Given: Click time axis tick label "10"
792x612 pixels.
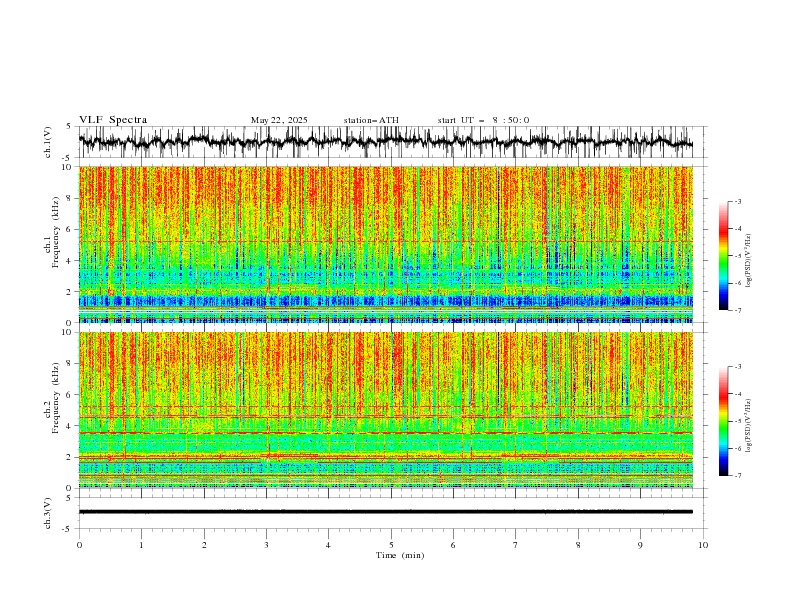Looking at the screenshot, I should pyautogui.click(x=703, y=545).
